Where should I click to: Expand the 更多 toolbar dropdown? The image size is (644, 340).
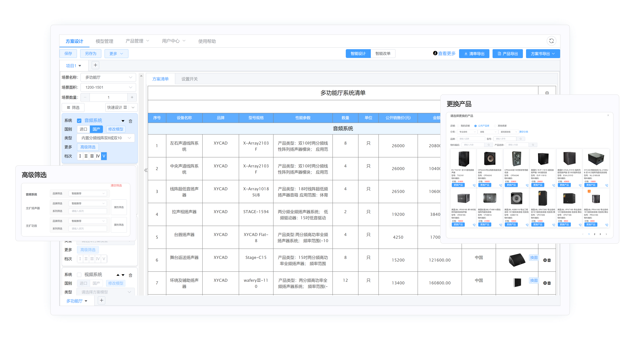click(x=116, y=54)
